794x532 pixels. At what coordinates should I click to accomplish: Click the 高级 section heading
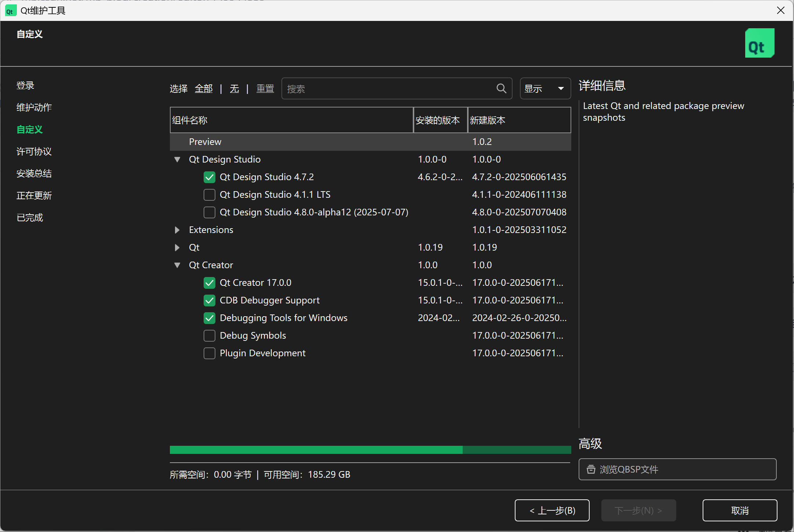590,444
